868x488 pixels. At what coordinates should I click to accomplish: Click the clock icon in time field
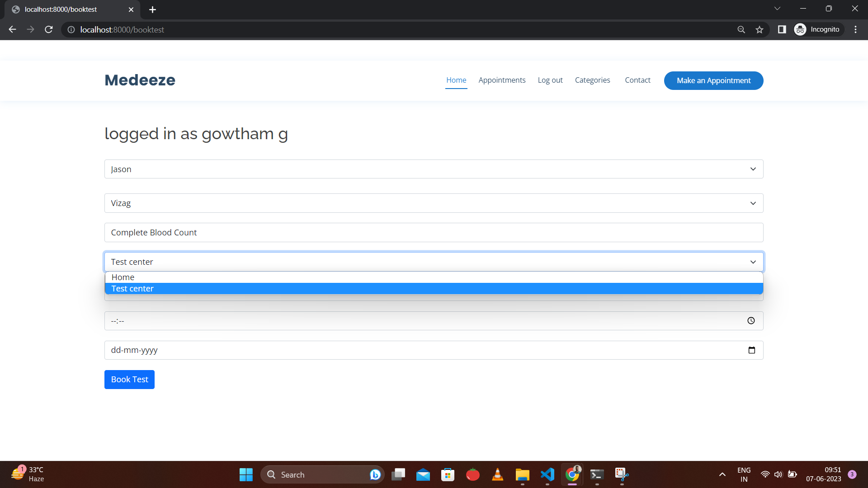[751, 321]
